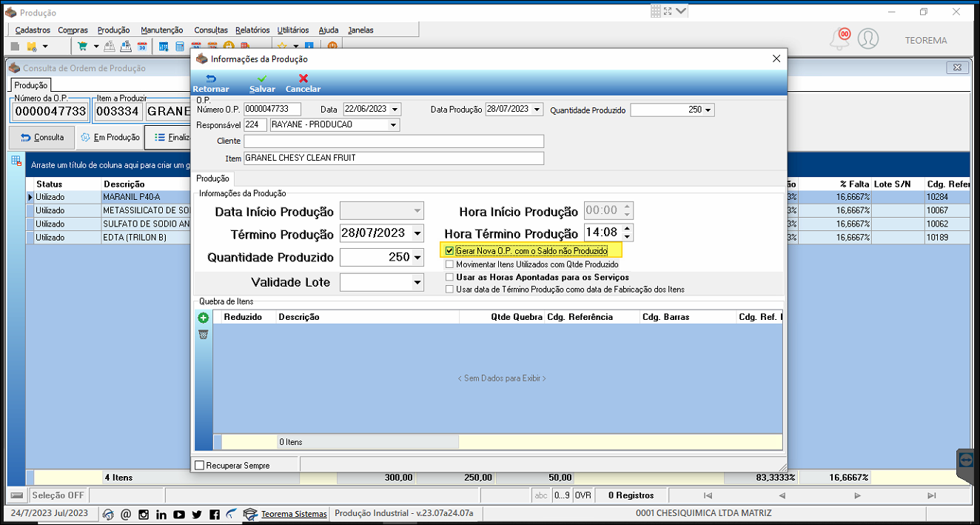Select Produção tab in Consulta de Ordem window

click(31, 85)
